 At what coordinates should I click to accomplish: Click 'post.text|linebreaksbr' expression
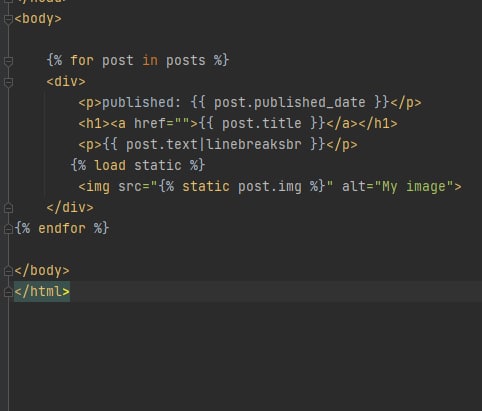pyautogui.click(x=213, y=145)
